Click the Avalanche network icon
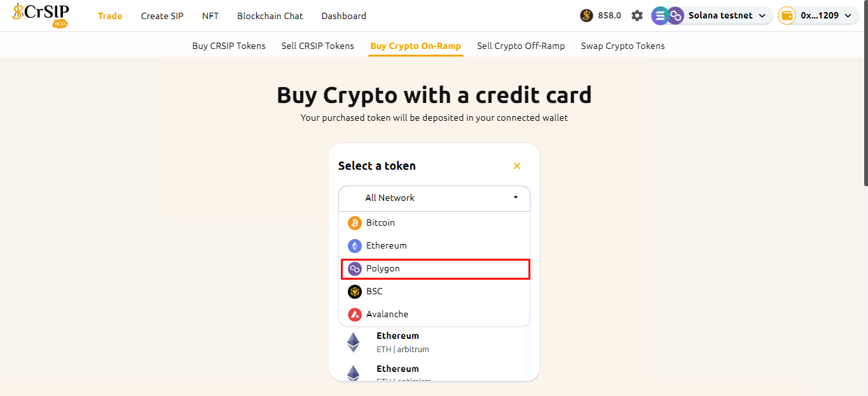Viewport: 868px width, 396px height. (355, 315)
